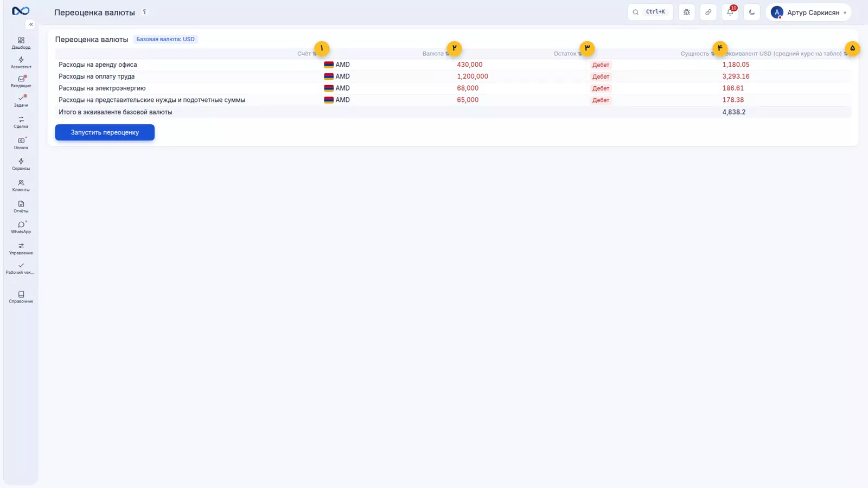Open the Отчёты sidebar item
This screenshot has height=488, width=868.
[21, 207]
